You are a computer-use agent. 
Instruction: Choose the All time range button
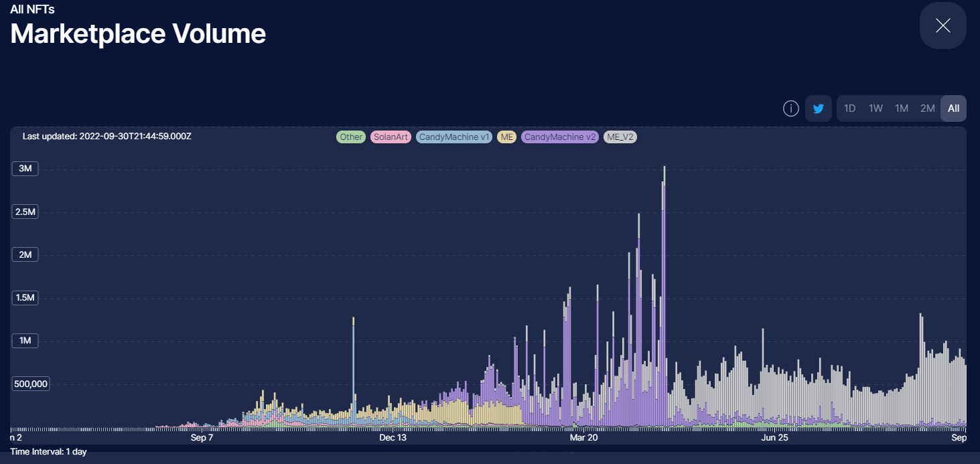click(953, 108)
